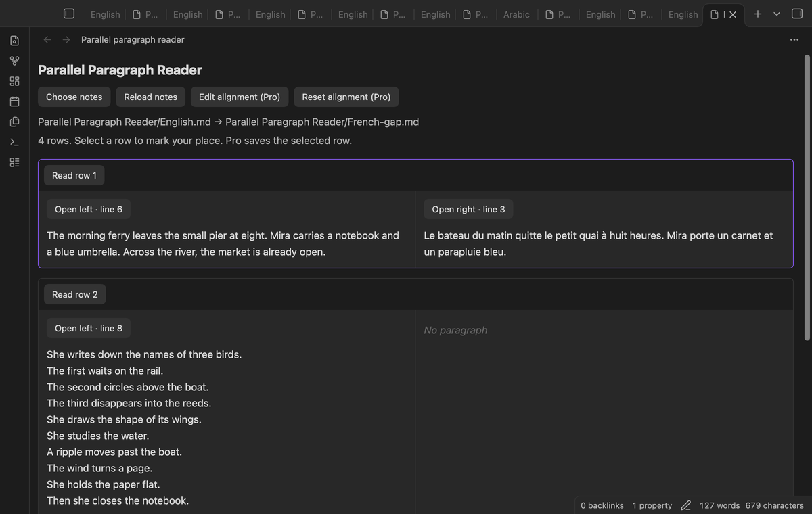Open left note at line 8

pos(89,328)
